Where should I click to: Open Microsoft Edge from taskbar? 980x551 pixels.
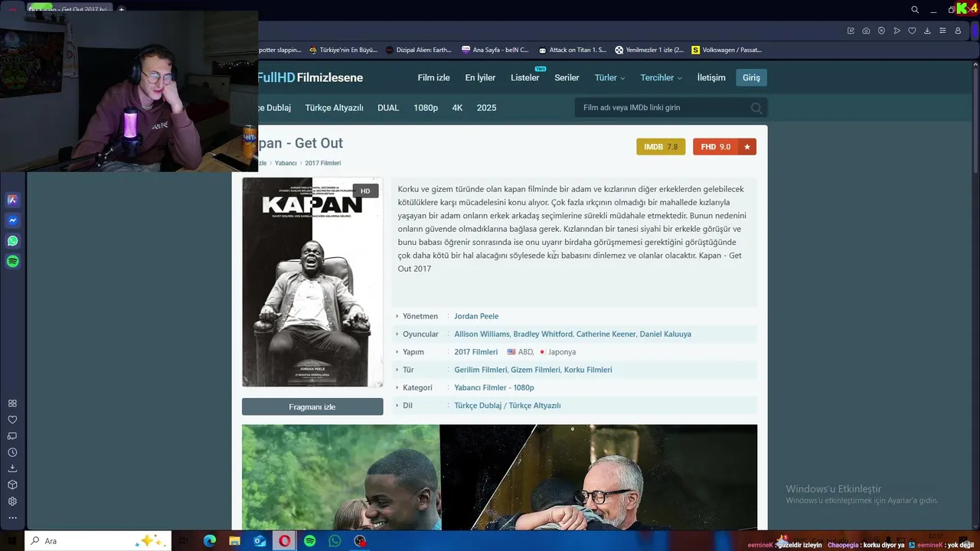(x=210, y=541)
